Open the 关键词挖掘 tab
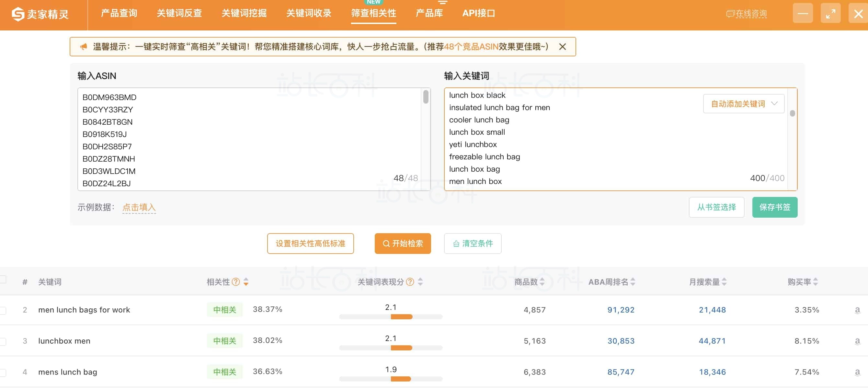This screenshot has width=868, height=388. (244, 14)
